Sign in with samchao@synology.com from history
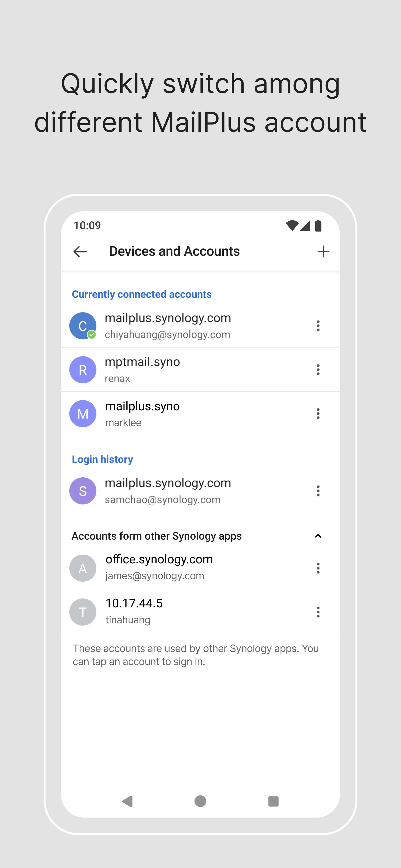 point(200,491)
